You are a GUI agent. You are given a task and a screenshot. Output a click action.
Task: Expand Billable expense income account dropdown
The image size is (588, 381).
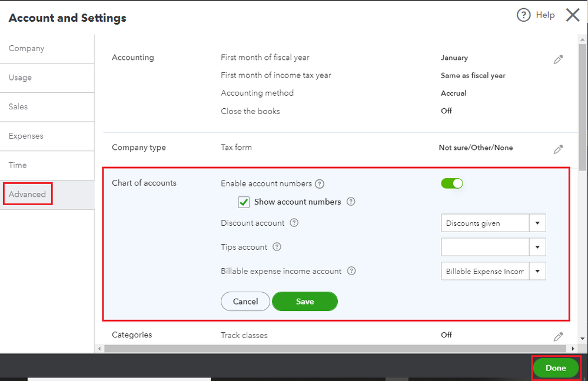(x=537, y=271)
